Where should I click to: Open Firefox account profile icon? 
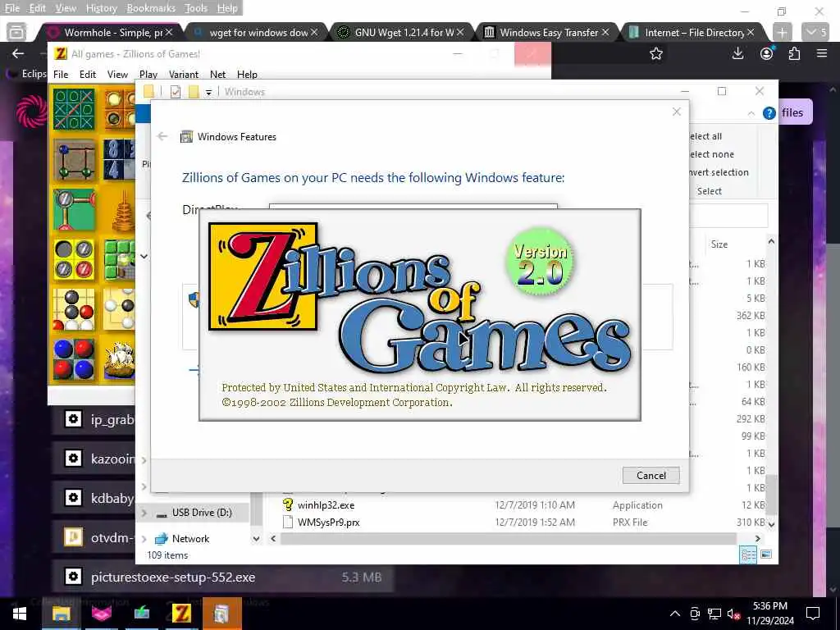[767, 53]
